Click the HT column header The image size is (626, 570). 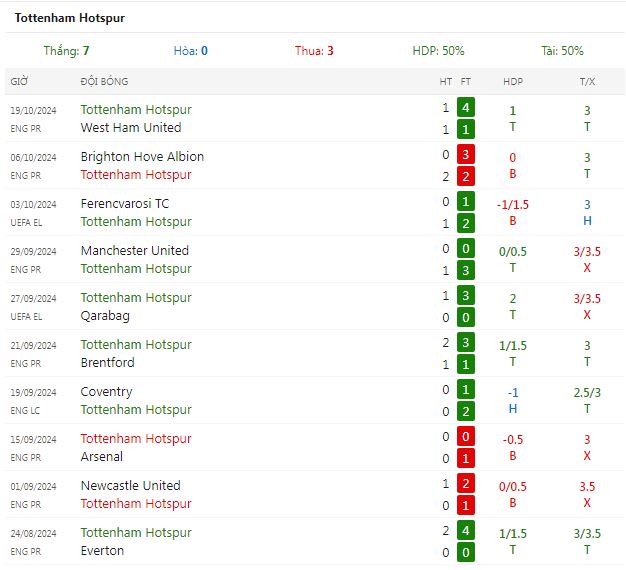click(x=446, y=81)
